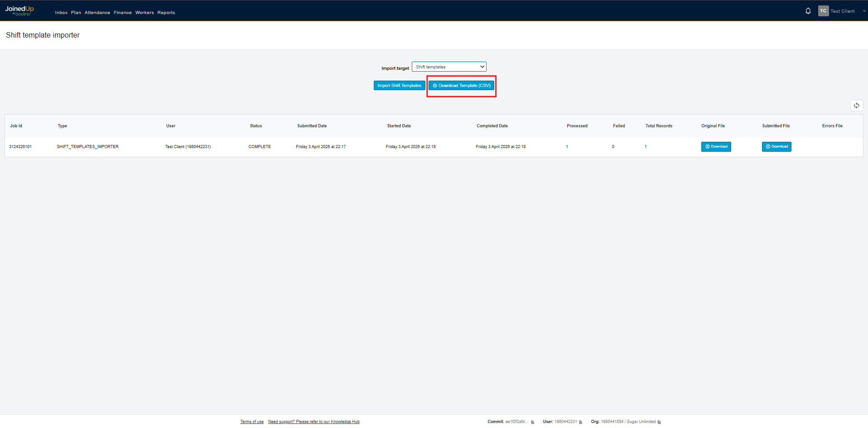Click Download Template (CSV) button
868x428 pixels.
(461, 86)
